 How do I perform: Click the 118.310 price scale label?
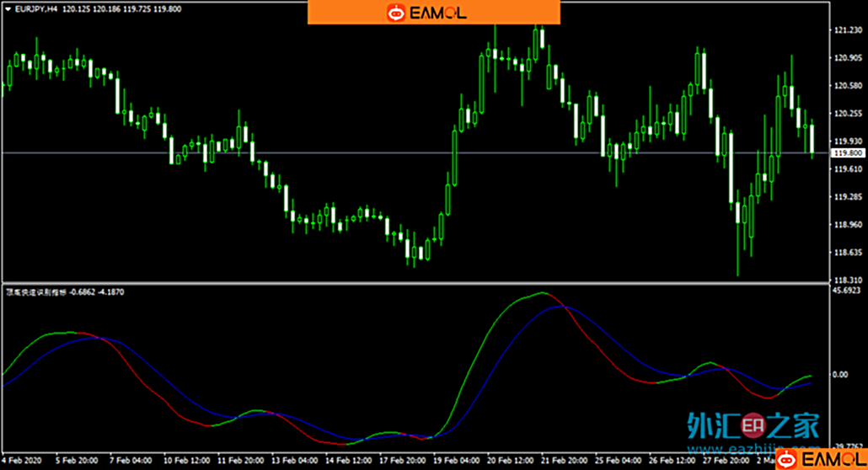847,280
